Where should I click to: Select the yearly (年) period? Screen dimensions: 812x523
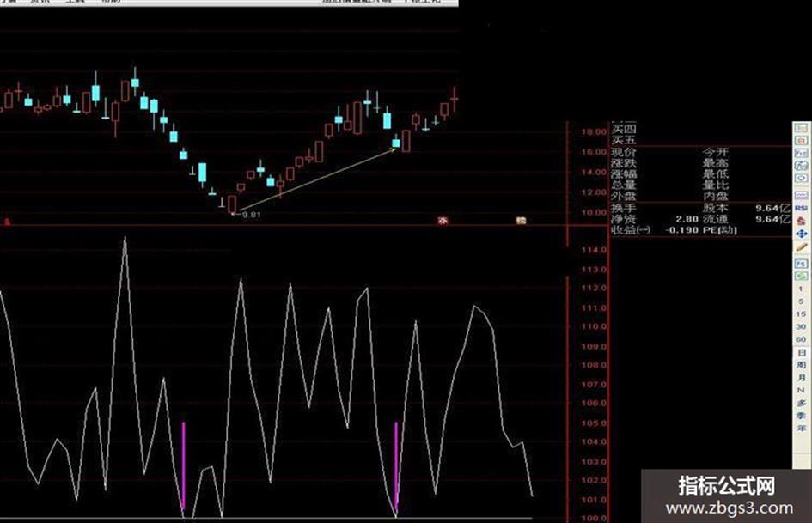point(801,429)
